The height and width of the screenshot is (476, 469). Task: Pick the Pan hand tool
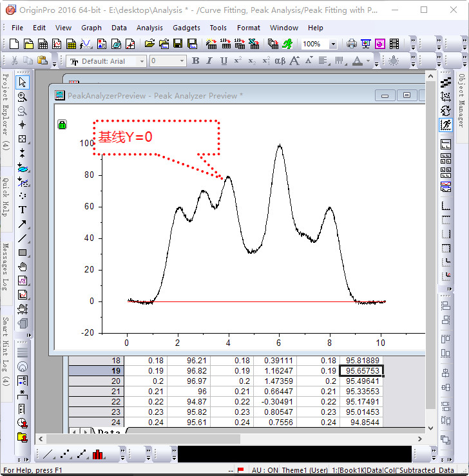[x=22, y=267]
